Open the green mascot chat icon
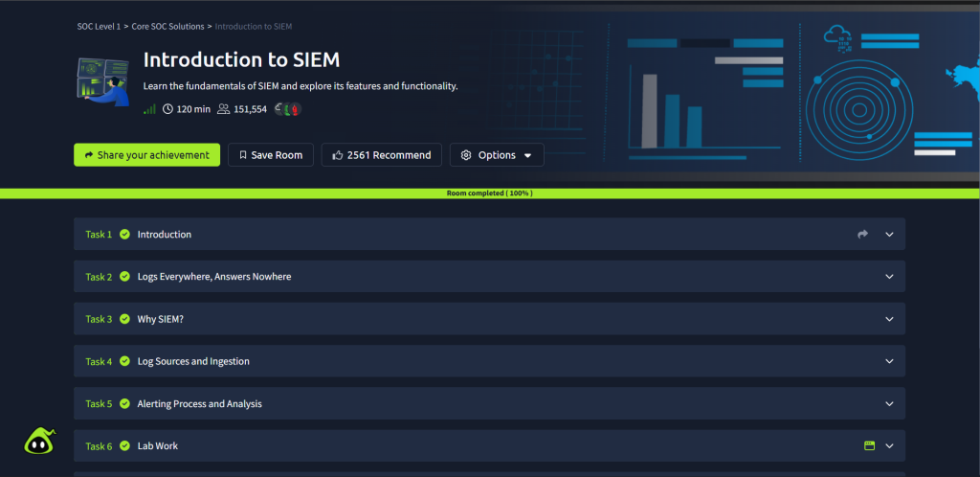Viewport: 980px width, 477px height. (38, 441)
